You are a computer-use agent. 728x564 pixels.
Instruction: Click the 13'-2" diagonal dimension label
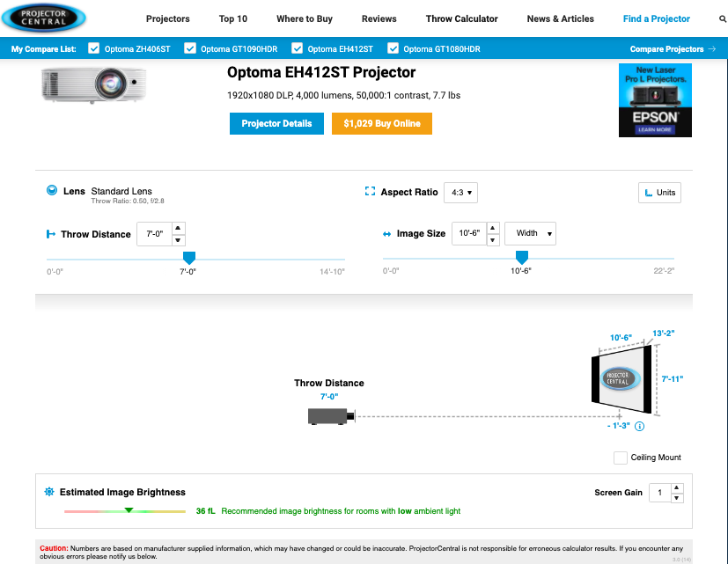tap(664, 333)
